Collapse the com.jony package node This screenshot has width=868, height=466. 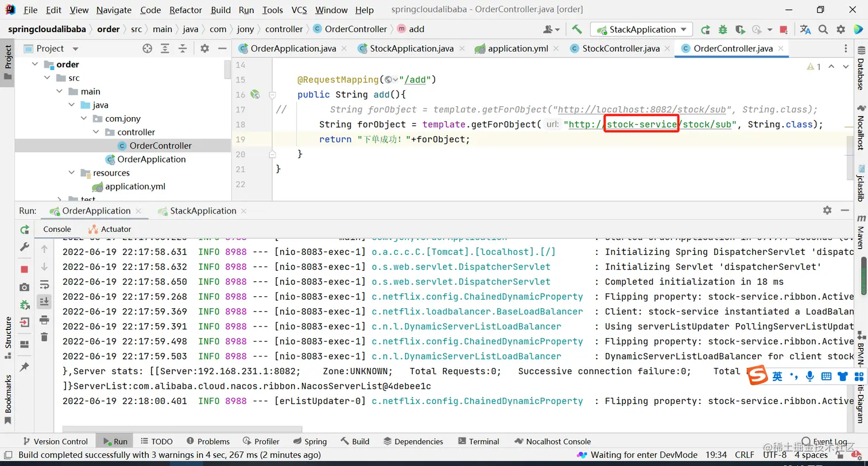[x=84, y=118]
